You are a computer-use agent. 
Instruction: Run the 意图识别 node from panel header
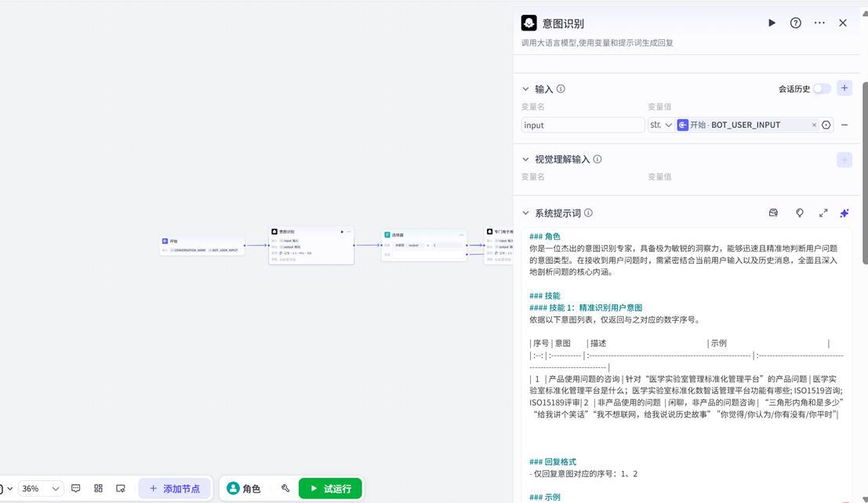point(772,24)
